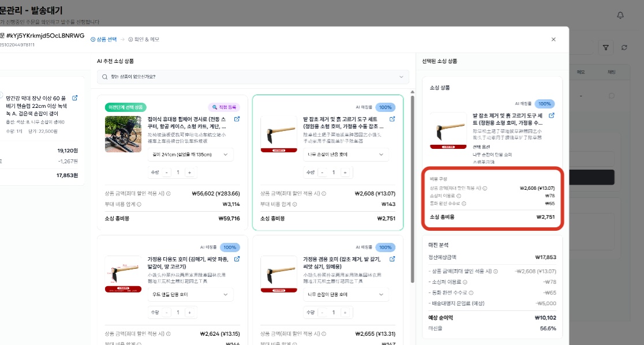Image resolution: width=644 pixels, height=345 pixels.
Task: Open external link for wheelchair ramp product
Action: (x=237, y=119)
